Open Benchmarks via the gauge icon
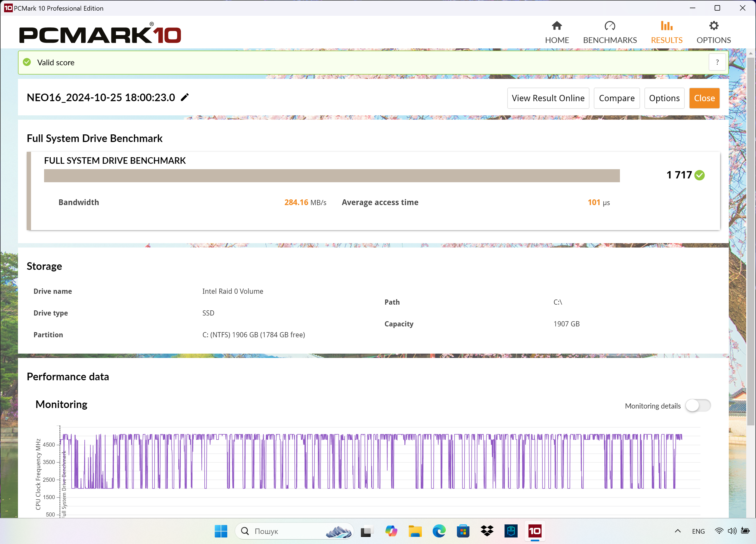Viewport: 756px width, 544px height. coord(610,25)
